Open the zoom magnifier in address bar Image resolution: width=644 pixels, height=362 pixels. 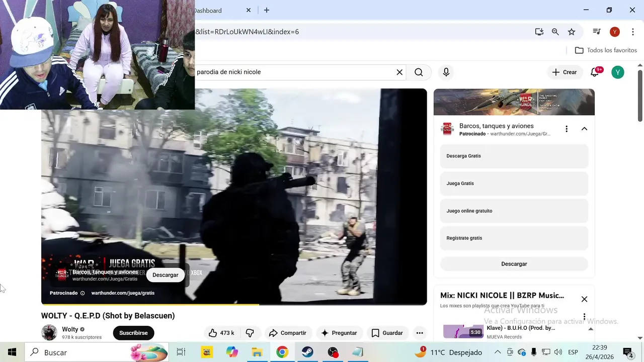(555, 32)
